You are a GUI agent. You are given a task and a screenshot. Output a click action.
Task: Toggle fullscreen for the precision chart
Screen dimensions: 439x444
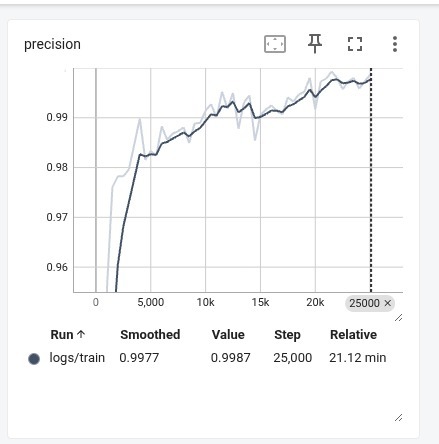(355, 44)
